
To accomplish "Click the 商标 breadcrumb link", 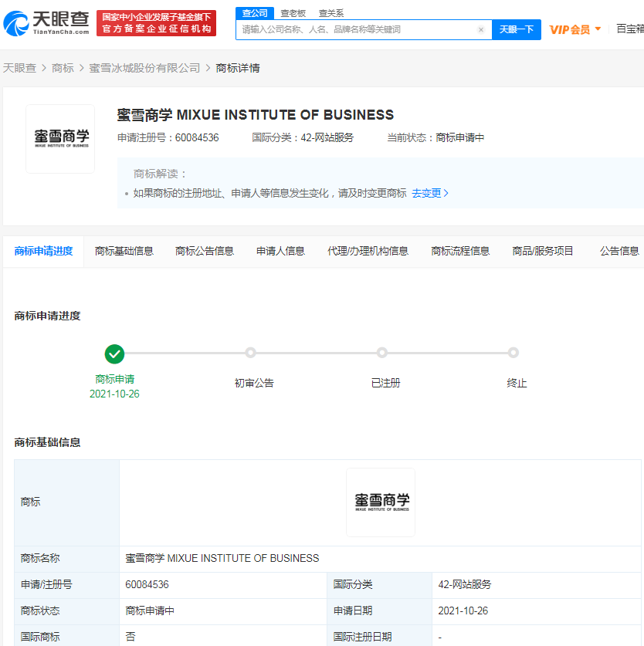I will point(63,68).
